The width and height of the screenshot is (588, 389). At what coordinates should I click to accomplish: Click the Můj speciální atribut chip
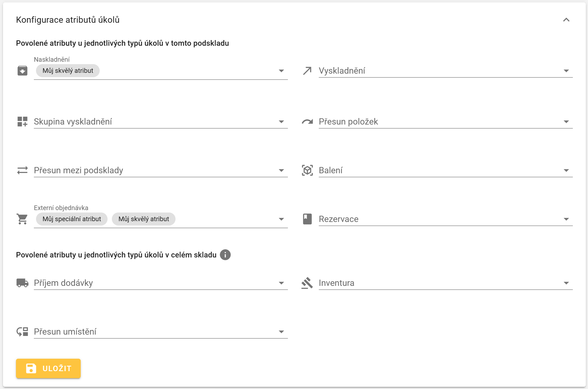(72, 219)
